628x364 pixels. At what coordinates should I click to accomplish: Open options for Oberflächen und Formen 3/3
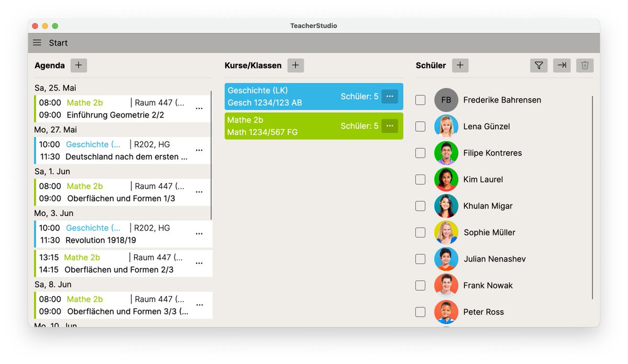[199, 305]
